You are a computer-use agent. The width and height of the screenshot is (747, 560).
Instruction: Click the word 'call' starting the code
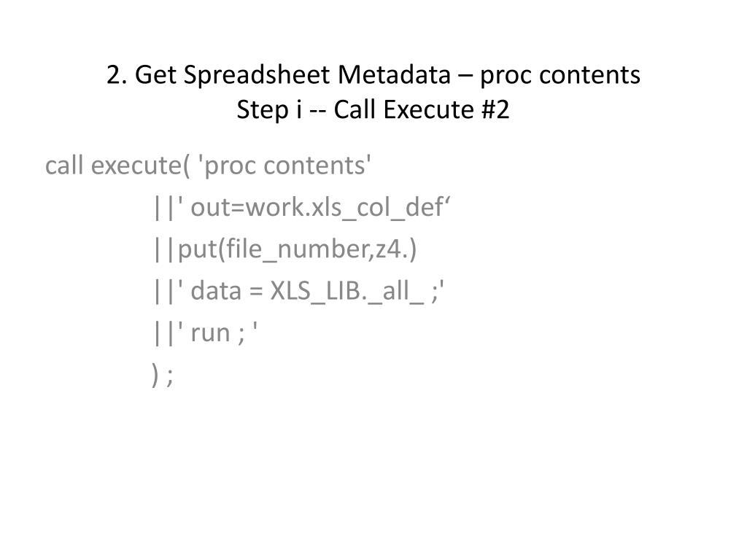pyautogui.click(x=64, y=166)
